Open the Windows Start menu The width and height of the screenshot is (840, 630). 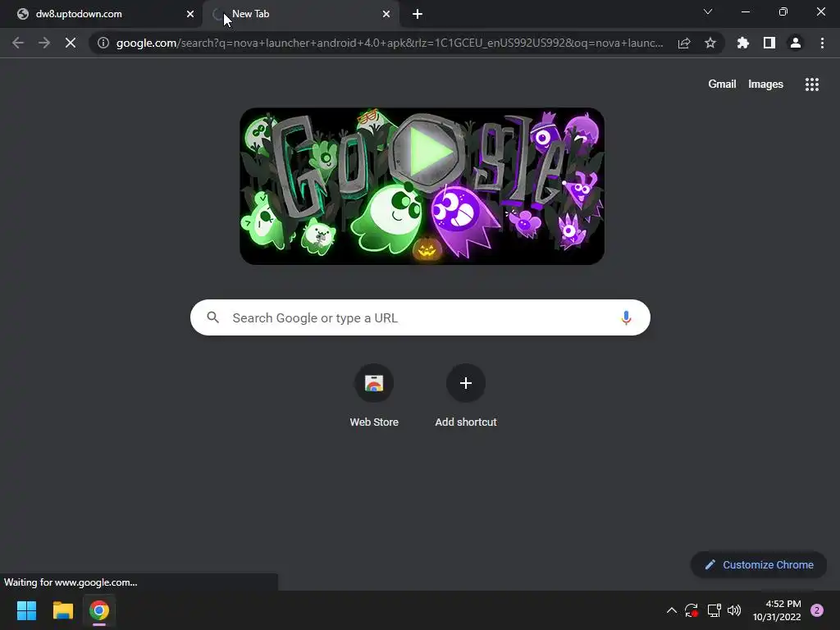(26, 610)
